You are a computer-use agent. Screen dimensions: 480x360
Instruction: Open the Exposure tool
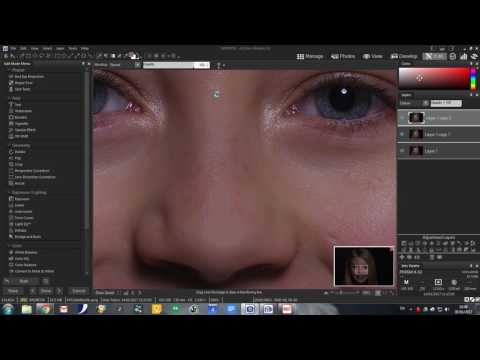pyautogui.click(x=19, y=199)
